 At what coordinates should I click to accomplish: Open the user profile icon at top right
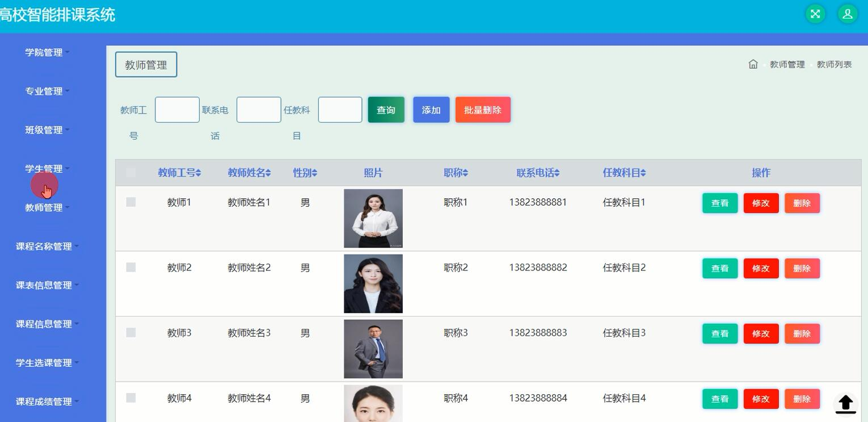(848, 13)
